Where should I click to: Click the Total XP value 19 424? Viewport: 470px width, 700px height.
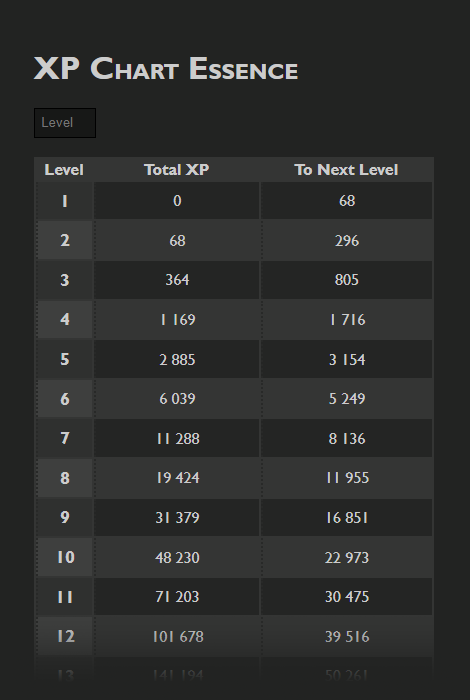tap(177, 478)
